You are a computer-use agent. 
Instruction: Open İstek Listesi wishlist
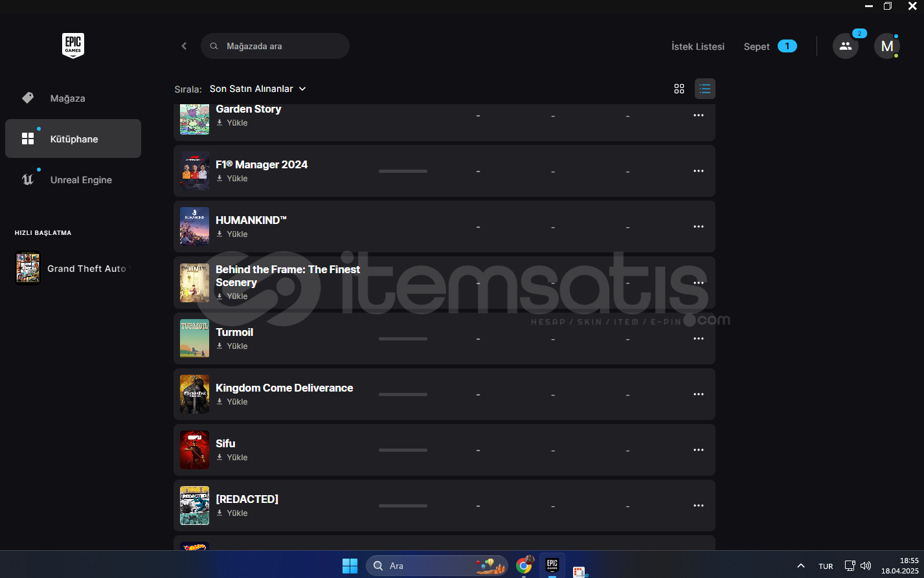tap(698, 47)
